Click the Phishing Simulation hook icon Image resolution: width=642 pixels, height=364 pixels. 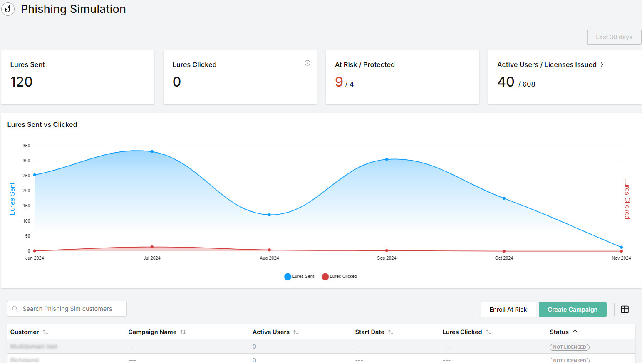coord(8,9)
